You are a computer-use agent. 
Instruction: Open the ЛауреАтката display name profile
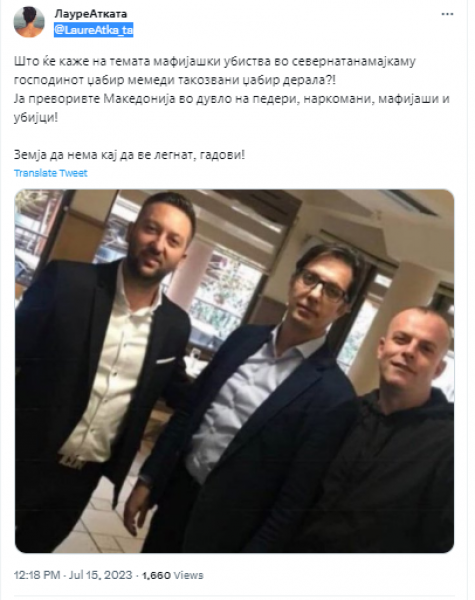tap(91, 14)
